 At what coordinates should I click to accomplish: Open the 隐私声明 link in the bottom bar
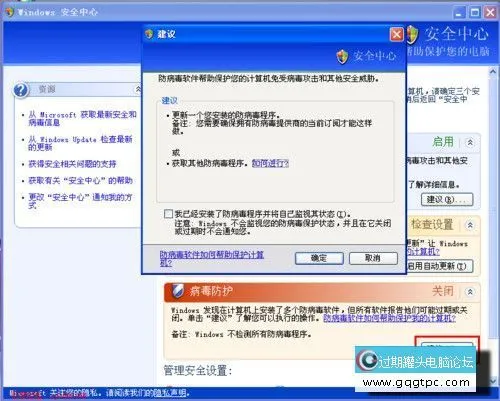coord(171,393)
